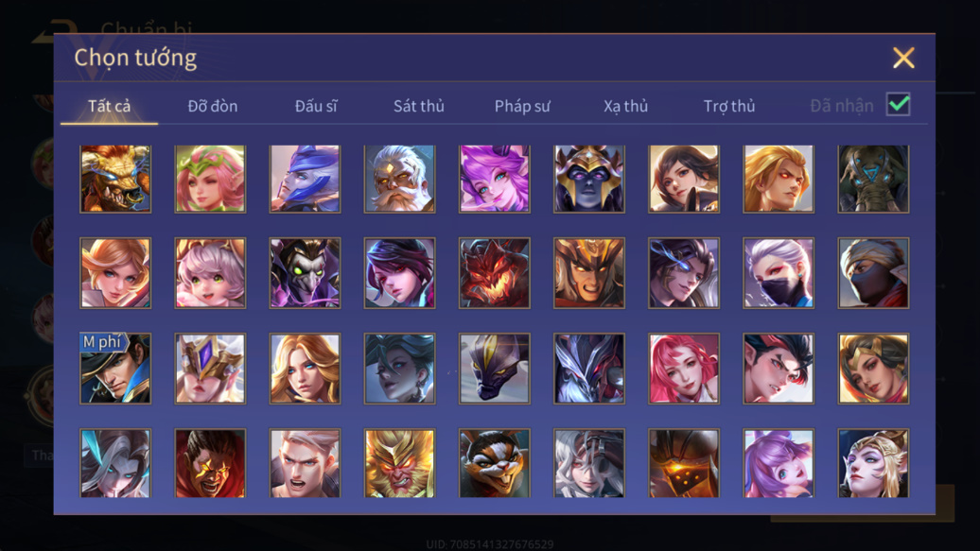The width and height of the screenshot is (980, 551).
Task: Switch to the 'Đỡ đòn' tab
Action: 213,106
